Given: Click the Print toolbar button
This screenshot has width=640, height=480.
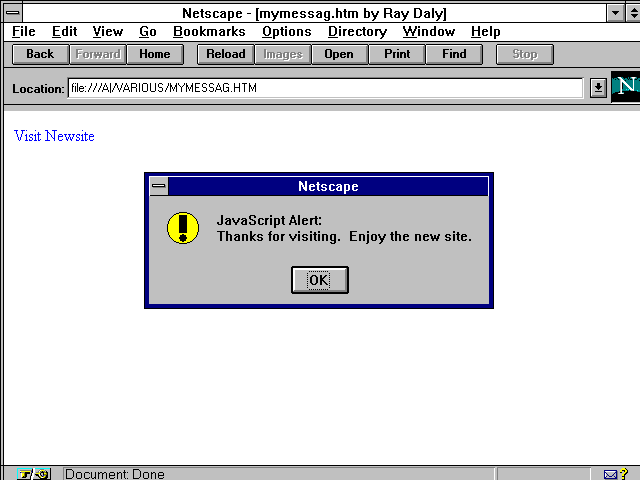Looking at the screenshot, I should point(397,54).
